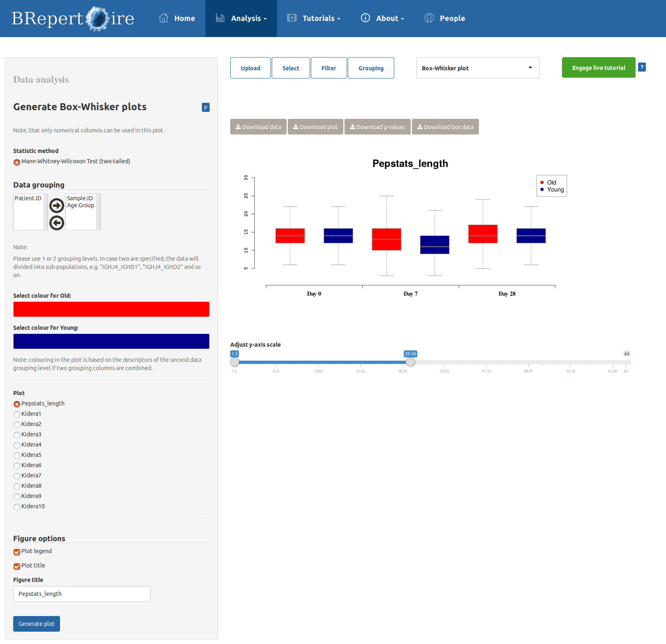Open the People page
Screen dimensions: 666x644
pos(445,19)
